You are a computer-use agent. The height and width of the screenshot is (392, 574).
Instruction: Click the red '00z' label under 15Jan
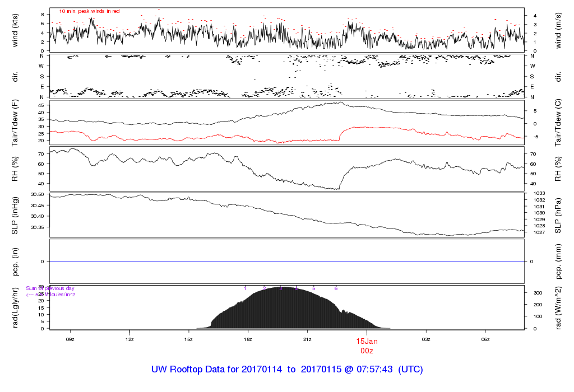[x=367, y=351]
